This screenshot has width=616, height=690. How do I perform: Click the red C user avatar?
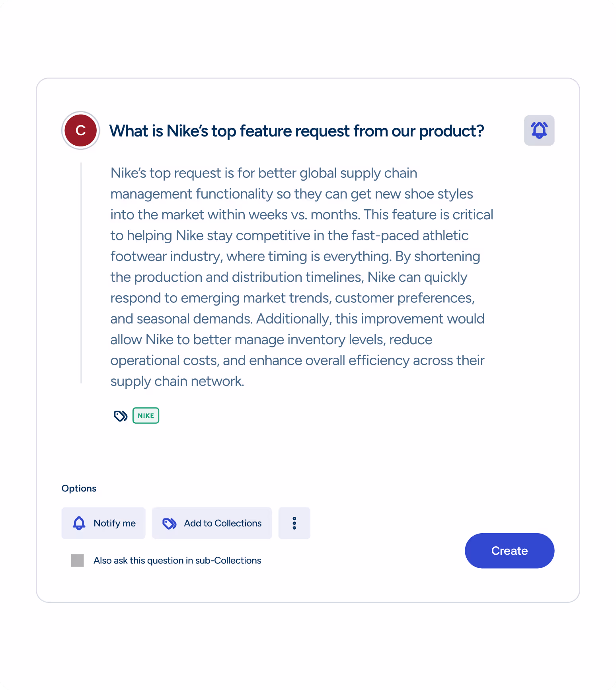[x=81, y=131]
